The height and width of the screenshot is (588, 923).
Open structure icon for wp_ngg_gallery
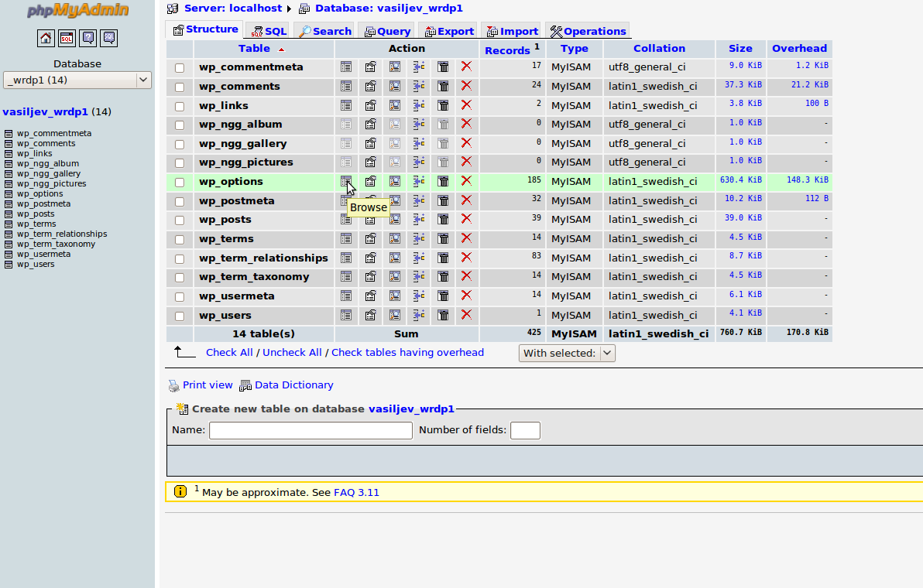point(370,143)
